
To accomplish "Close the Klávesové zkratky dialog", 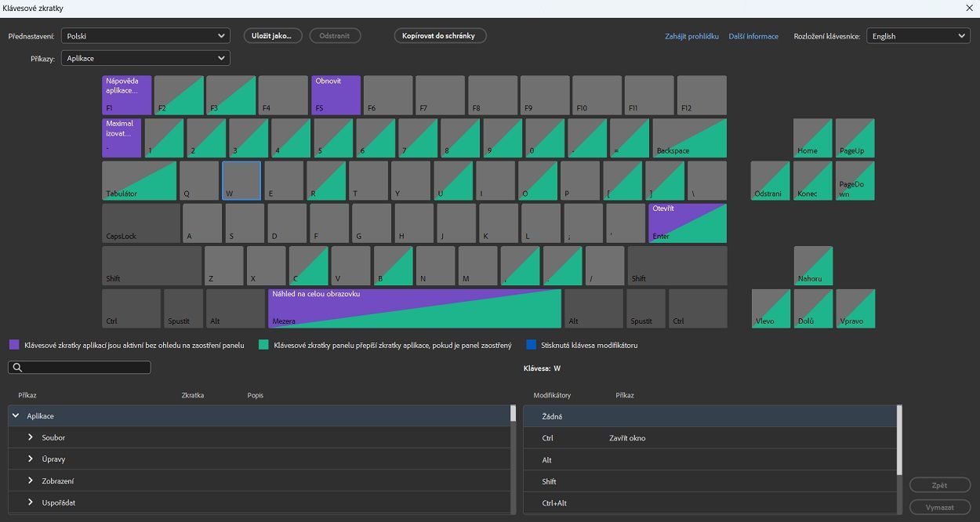I will [x=969, y=8].
